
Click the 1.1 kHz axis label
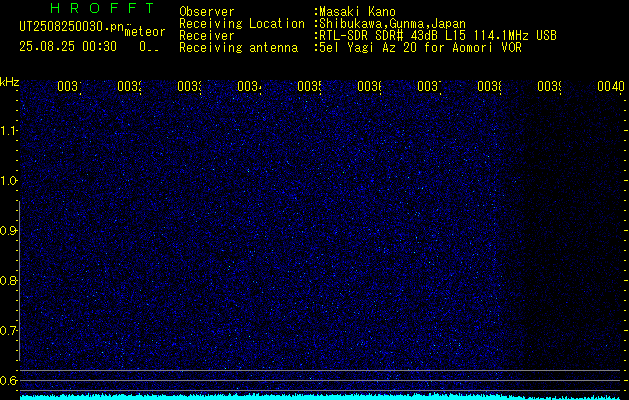[x=8, y=131]
